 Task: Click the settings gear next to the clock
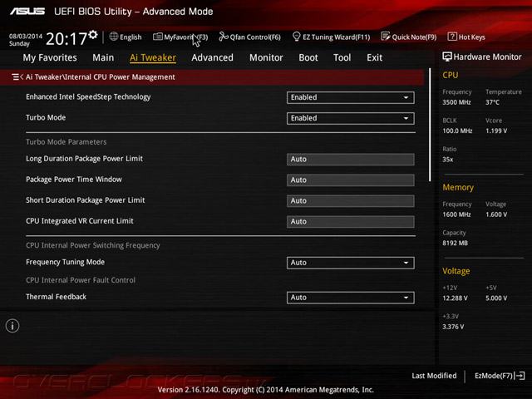point(93,35)
